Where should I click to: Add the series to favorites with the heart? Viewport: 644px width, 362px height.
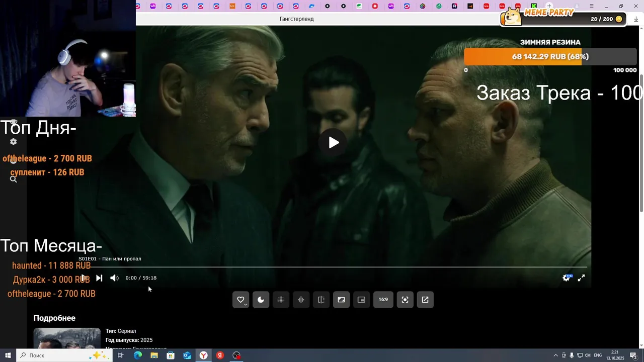point(240,300)
